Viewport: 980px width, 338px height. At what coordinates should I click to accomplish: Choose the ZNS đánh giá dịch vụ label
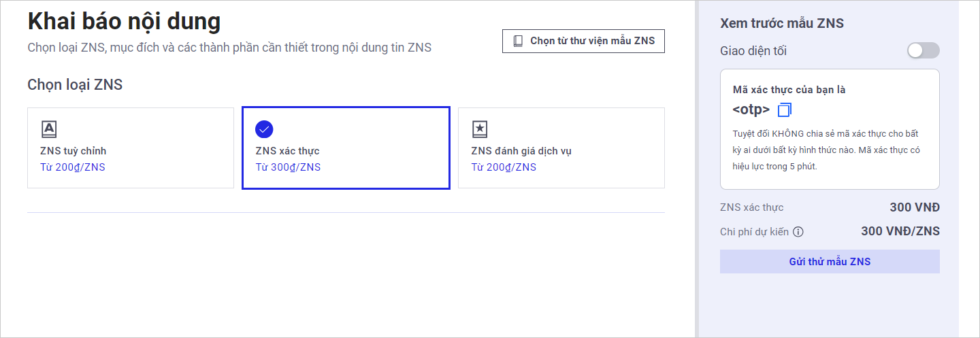(x=521, y=151)
